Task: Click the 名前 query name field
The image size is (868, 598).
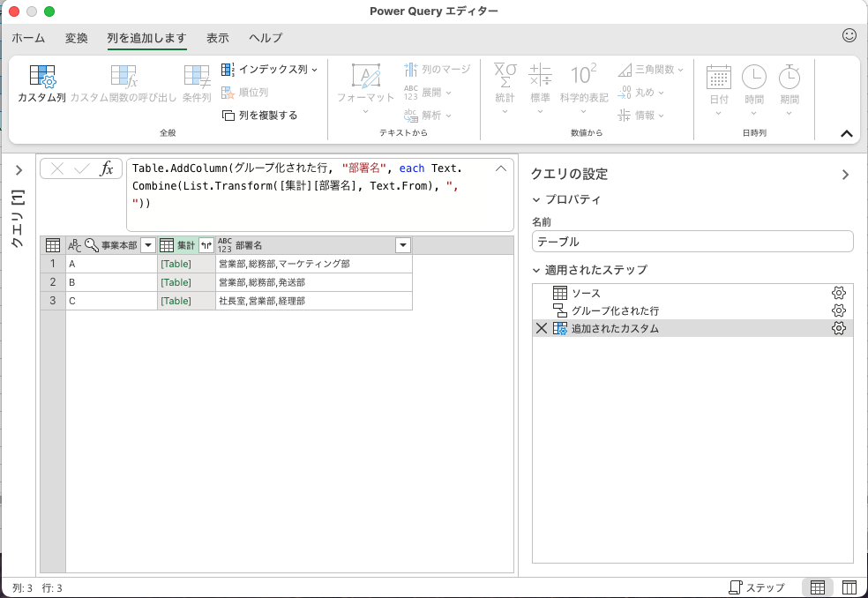Action: click(692, 241)
